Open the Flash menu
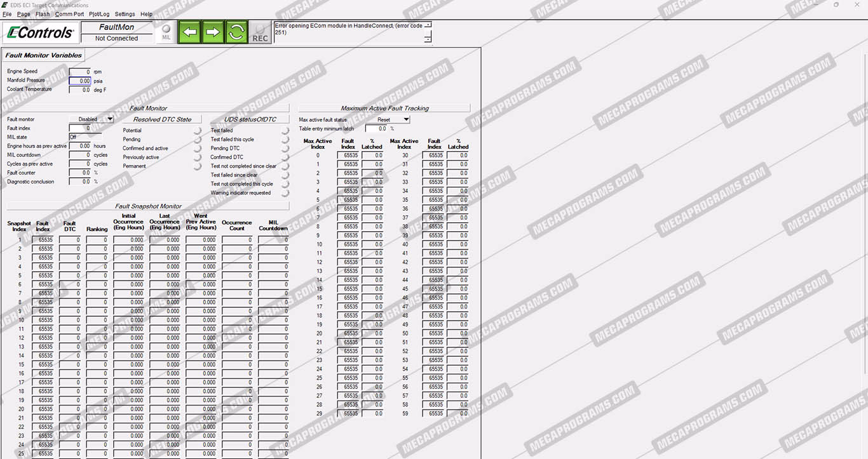 (x=43, y=14)
